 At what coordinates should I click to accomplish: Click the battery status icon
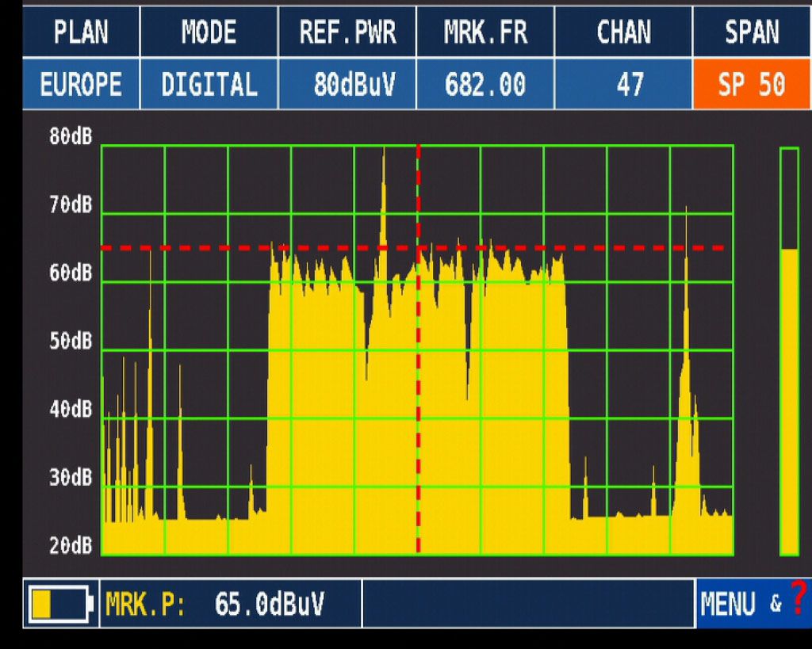tap(59, 604)
